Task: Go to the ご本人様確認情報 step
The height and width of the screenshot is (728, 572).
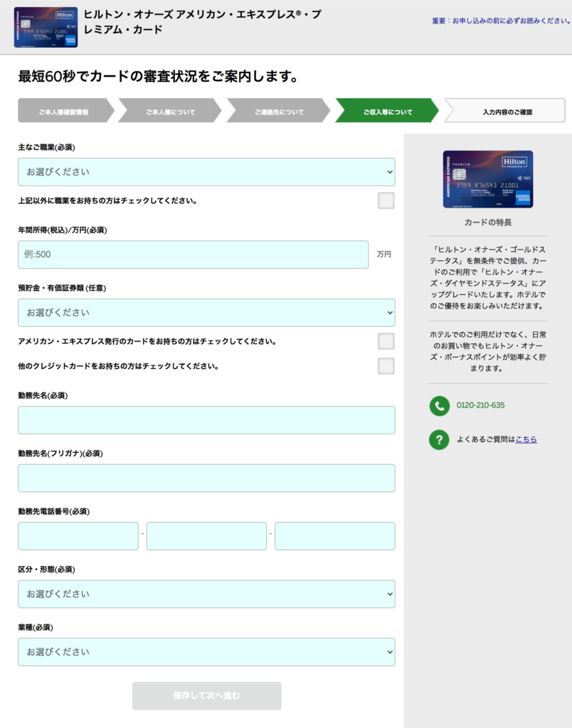Action: pos(66,110)
